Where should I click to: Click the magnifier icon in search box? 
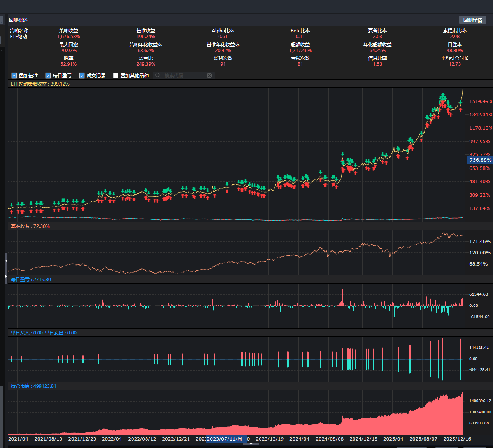(x=158, y=75)
